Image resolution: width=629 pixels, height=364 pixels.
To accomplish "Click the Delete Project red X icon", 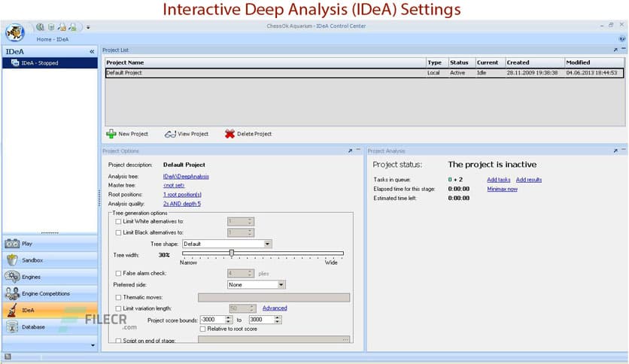I will pyautogui.click(x=229, y=134).
